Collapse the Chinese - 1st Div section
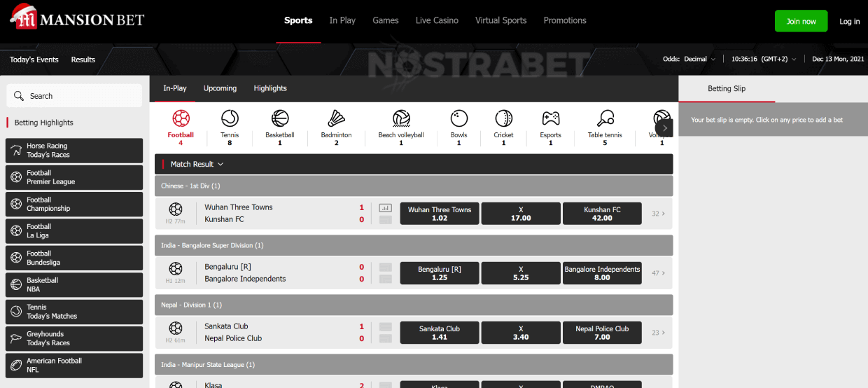Image resolution: width=868 pixels, height=388 pixels. [414, 186]
